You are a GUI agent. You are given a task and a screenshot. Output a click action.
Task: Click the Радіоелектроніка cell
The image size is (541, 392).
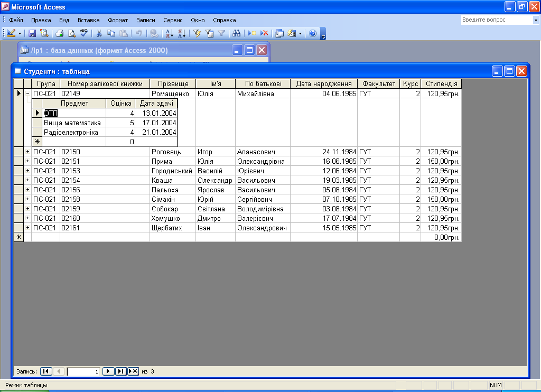tap(74, 132)
